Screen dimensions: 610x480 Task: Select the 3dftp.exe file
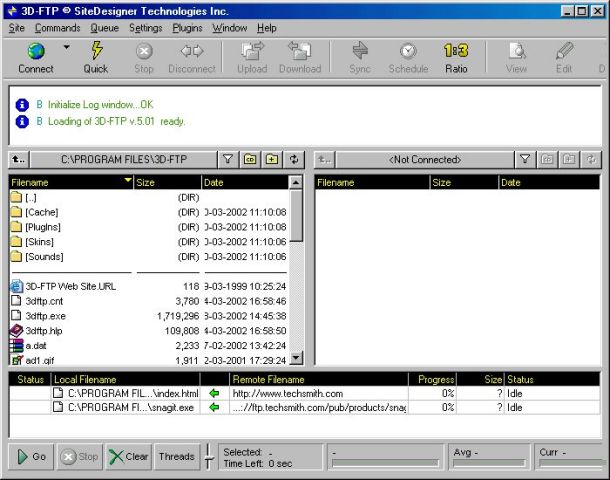[x=149, y=316]
